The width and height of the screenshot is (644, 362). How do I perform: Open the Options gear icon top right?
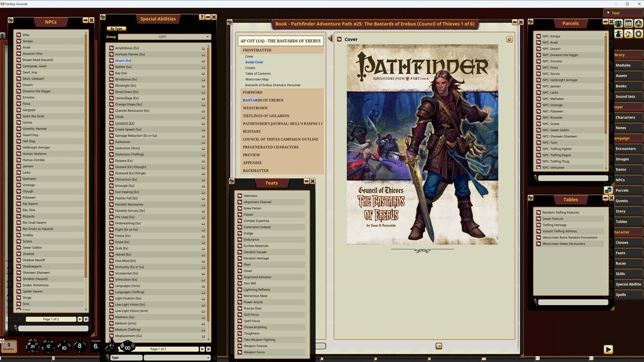(638, 34)
